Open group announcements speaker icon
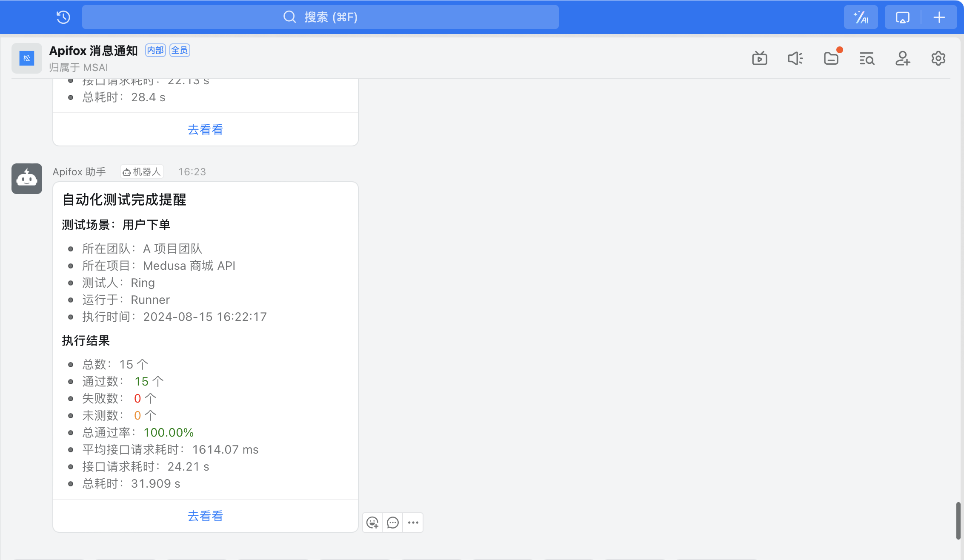Screen dimensions: 964x560 795,58
